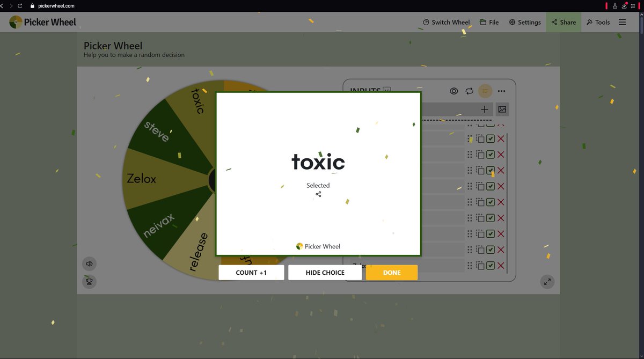Click the large 'toxic' result text
644x359 pixels.
pyautogui.click(x=318, y=162)
